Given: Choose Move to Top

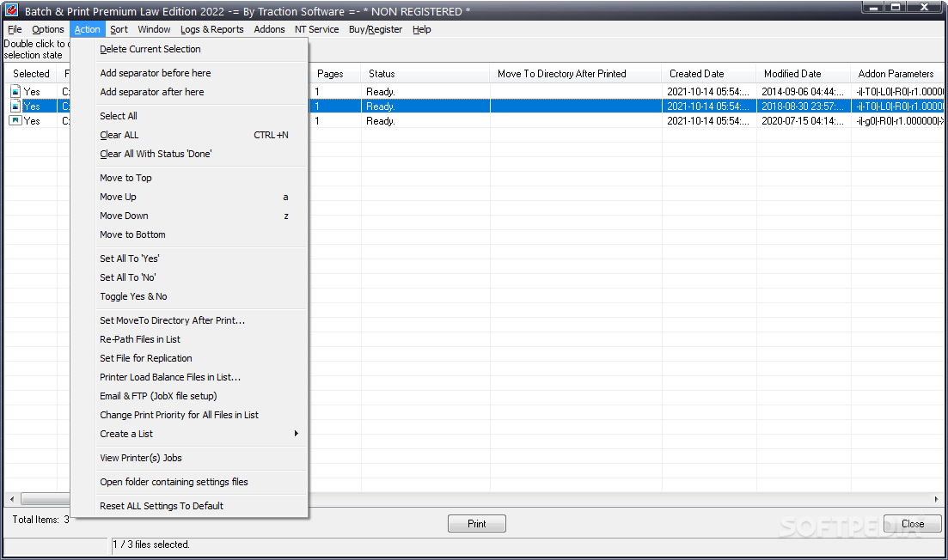Looking at the screenshot, I should (189, 178).
